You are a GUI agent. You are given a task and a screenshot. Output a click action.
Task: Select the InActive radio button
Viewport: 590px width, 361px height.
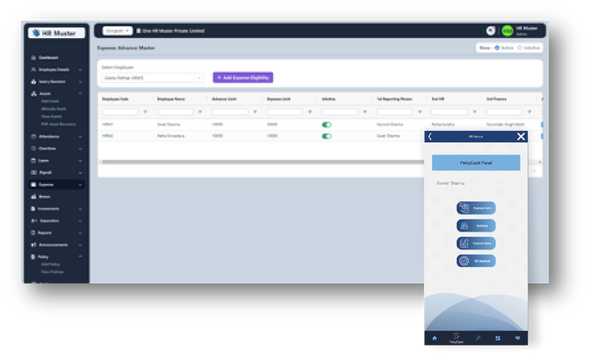click(x=520, y=48)
